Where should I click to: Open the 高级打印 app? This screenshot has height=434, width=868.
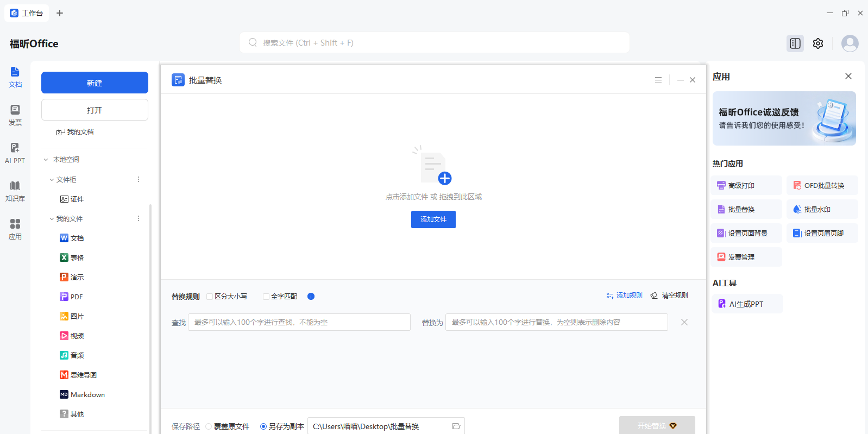pos(746,185)
